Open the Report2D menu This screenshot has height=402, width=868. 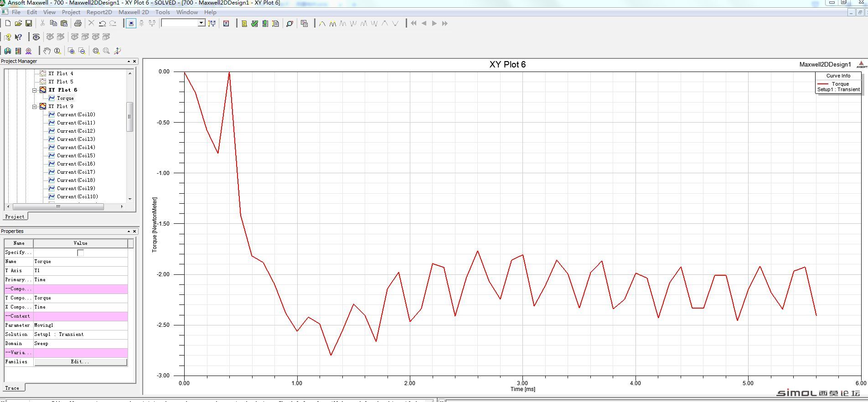tap(99, 12)
